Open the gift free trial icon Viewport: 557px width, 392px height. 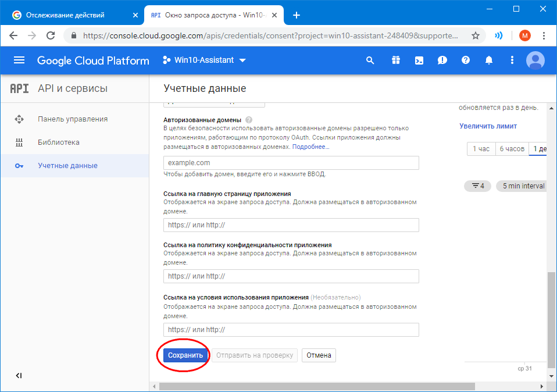coord(395,60)
